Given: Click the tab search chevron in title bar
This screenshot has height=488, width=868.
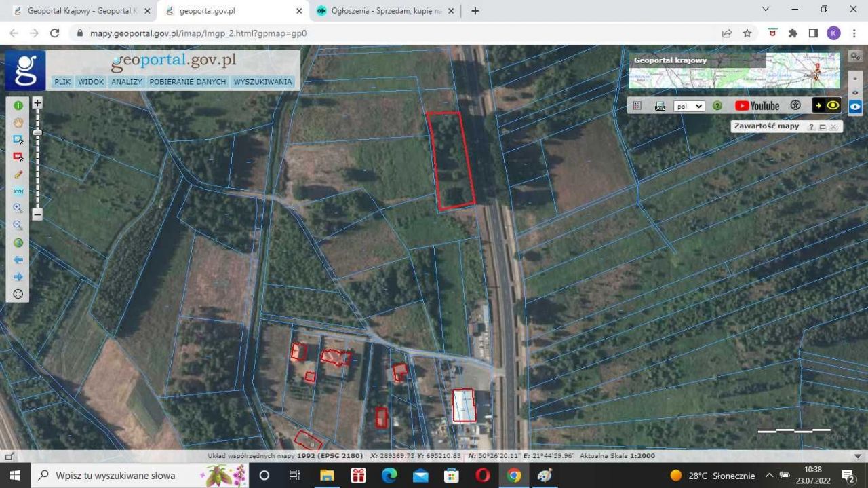Looking at the screenshot, I should 766,10.
